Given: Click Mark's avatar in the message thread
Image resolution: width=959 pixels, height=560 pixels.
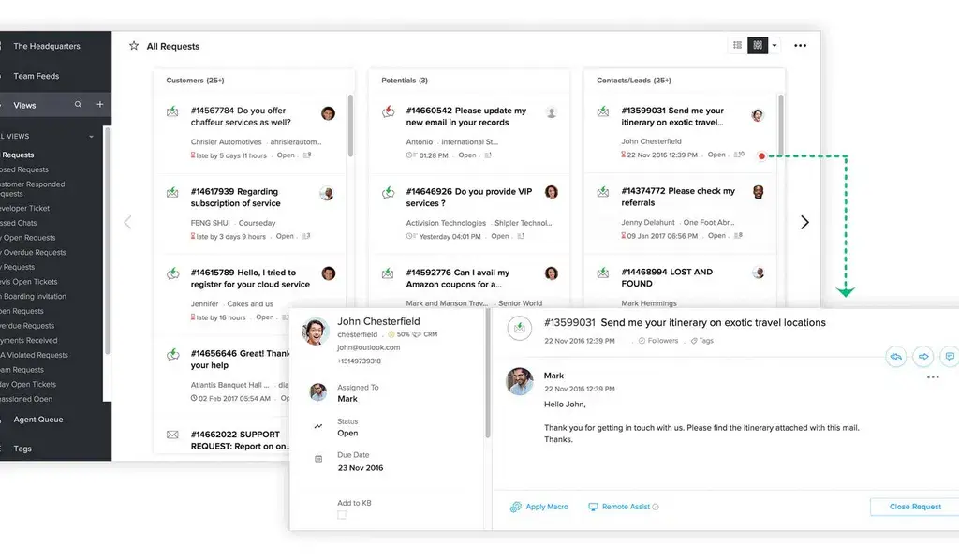Looking at the screenshot, I should [519, 381].
